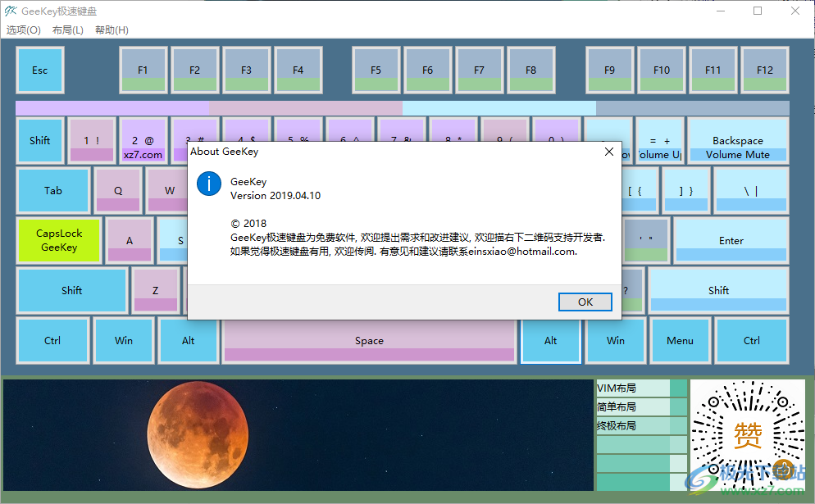Click the blood moon banner image
The width and height of the screenshot is (815, 504).
298,435
